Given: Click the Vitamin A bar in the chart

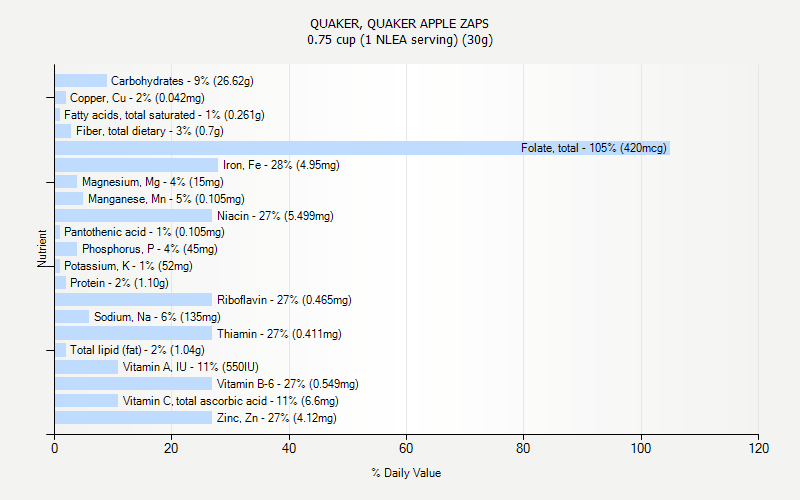Looking at the screenshot, I should [87, 367].
